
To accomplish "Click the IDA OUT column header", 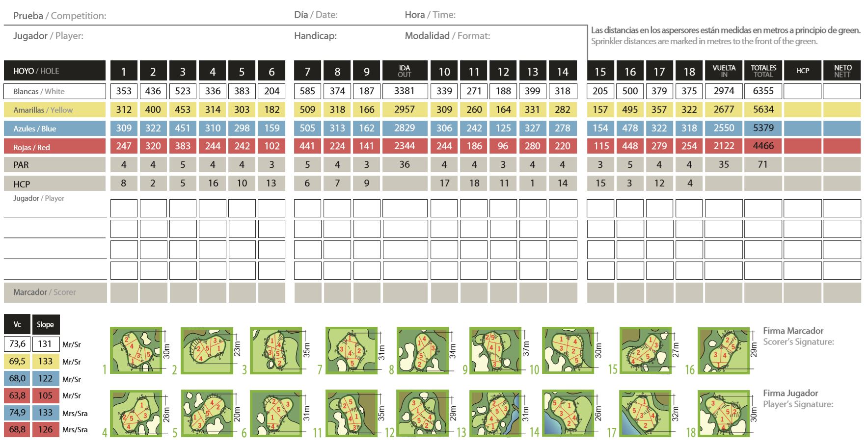I will (x=405, y=71).
